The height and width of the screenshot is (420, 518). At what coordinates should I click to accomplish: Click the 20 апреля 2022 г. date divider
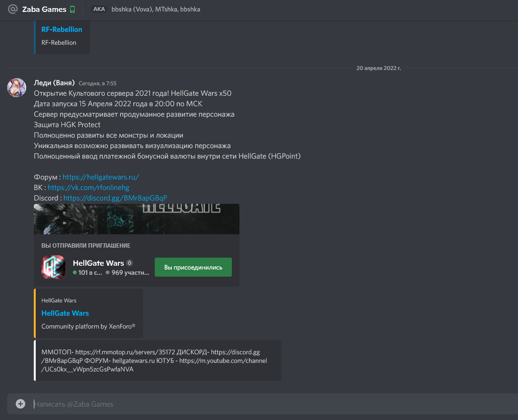379,68
